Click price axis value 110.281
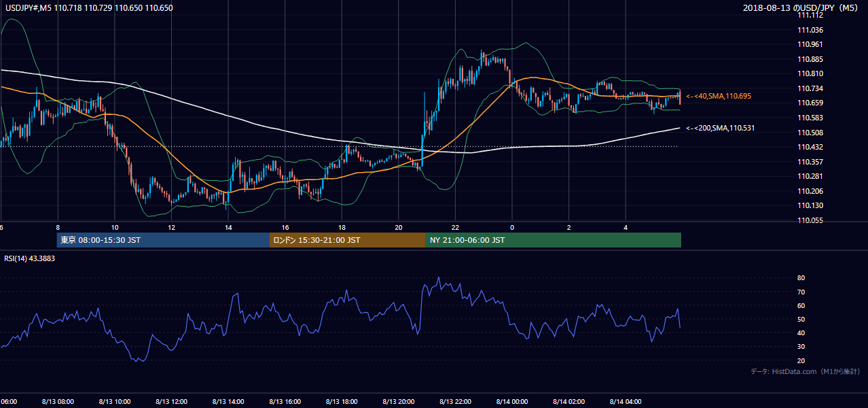 tap(810, 177)
